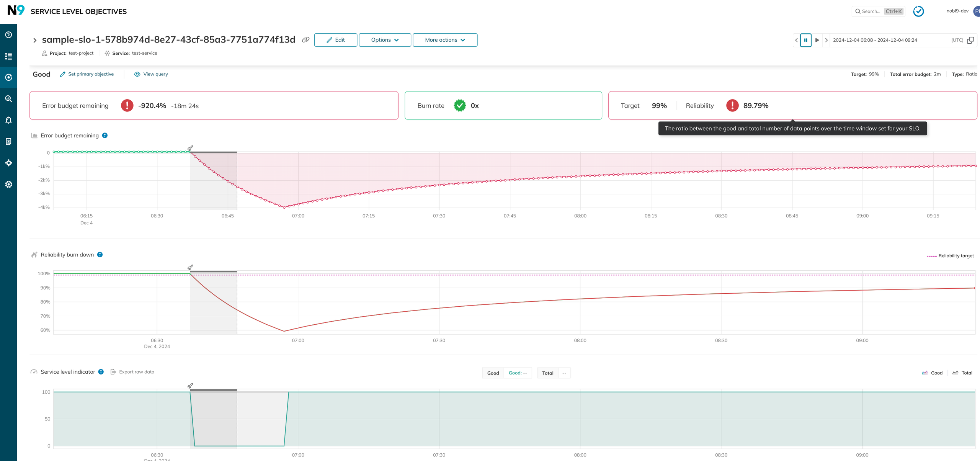
Task: Pause live refresh of the time range
Action: point(806,40)
